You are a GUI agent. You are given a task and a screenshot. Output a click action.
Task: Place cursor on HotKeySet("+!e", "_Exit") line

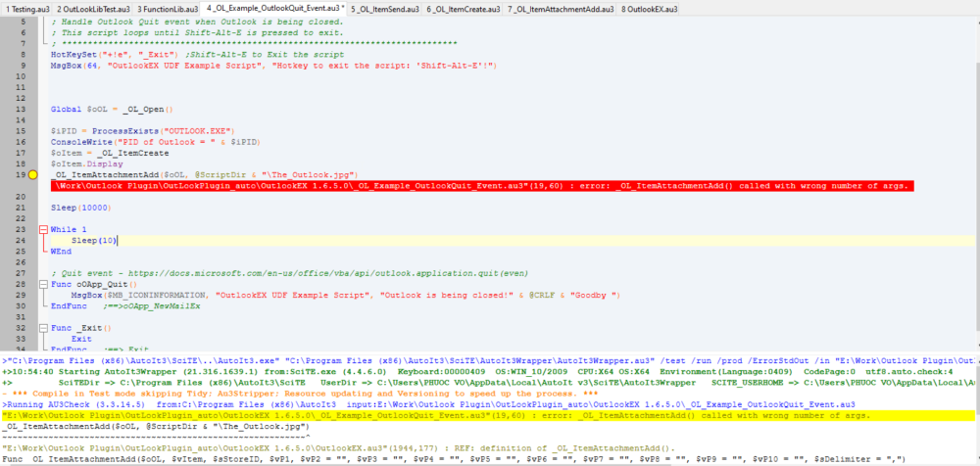point(197,55)
